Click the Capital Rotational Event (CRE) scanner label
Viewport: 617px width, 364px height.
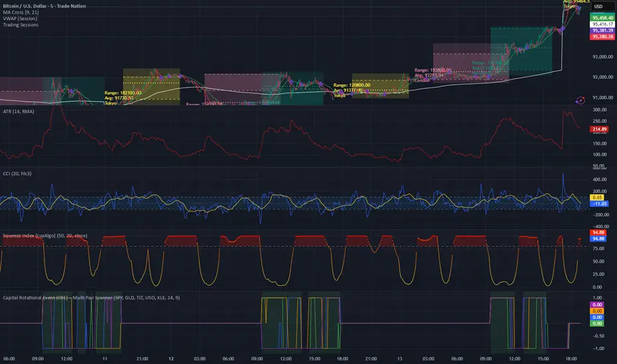point(91,298)
